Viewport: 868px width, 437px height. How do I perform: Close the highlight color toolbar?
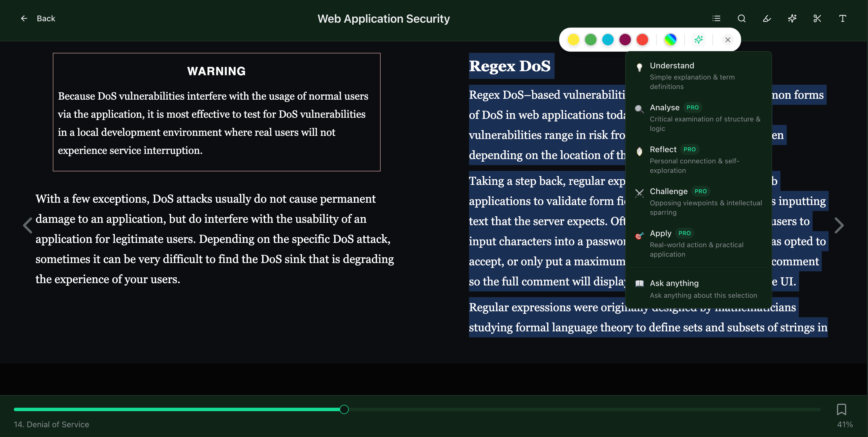tap(728, 40)
